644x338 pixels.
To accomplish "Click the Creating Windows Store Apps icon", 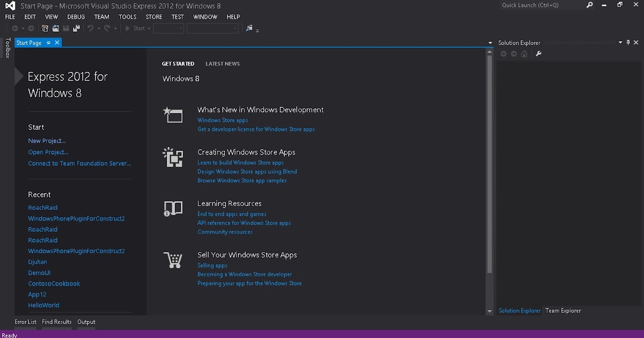I will click(173, 157).
